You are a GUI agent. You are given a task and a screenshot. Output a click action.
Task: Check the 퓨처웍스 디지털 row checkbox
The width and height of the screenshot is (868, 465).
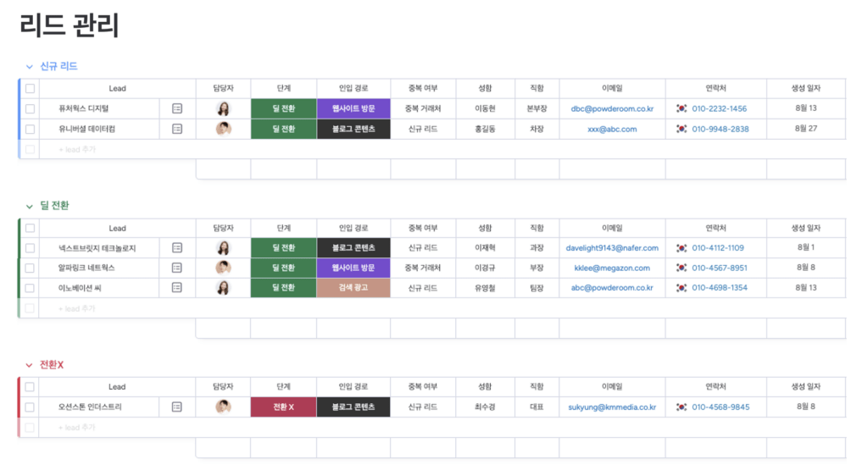(30, 109)
